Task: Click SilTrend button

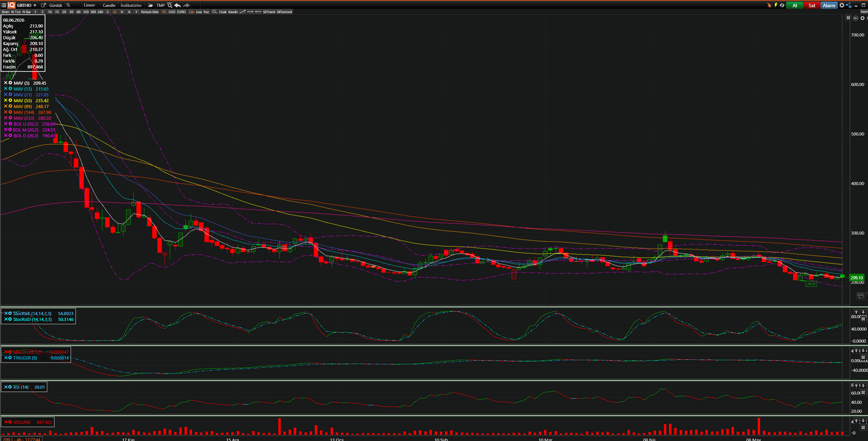Action: click(x=269, y=12)
